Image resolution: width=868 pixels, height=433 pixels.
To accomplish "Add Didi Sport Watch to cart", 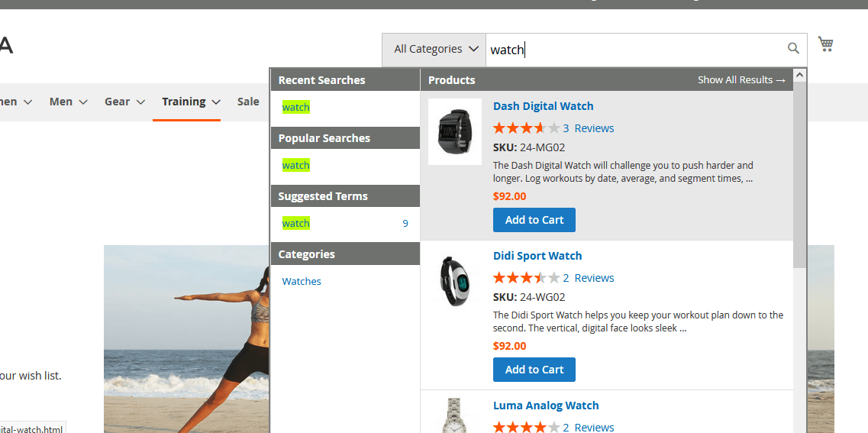I will pyautogui.click(x=534, y=370).
